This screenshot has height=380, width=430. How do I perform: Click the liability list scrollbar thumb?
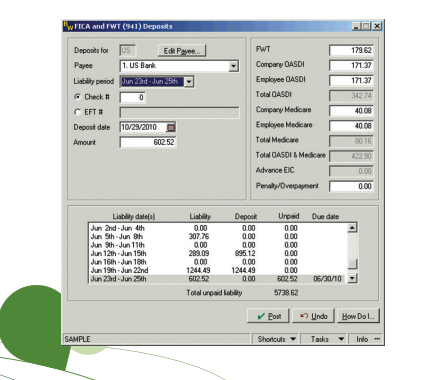point(352,264)
